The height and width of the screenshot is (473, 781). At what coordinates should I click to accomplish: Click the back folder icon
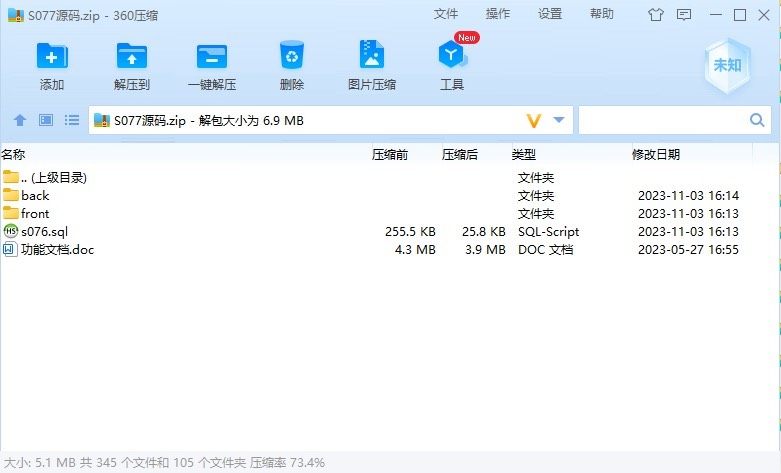point(10,195)
